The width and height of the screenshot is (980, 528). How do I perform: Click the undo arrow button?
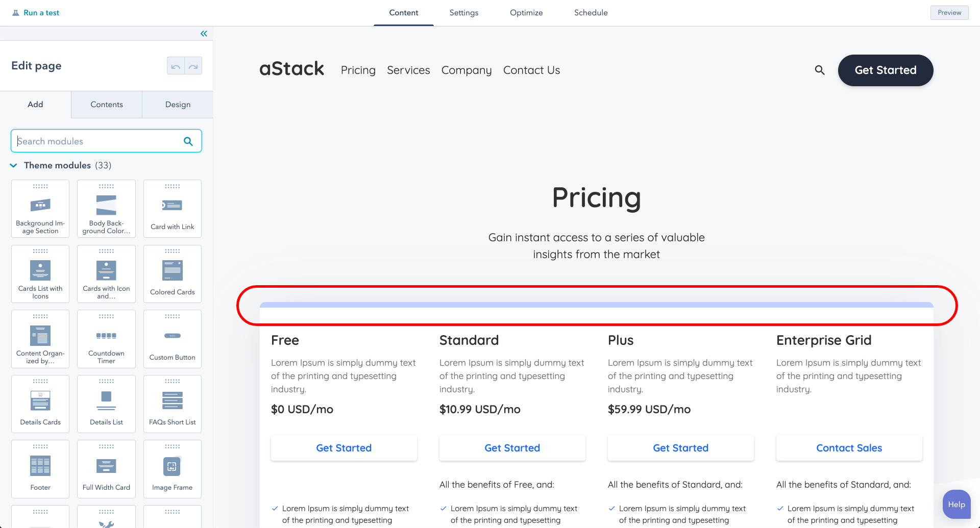pos(176,66)
